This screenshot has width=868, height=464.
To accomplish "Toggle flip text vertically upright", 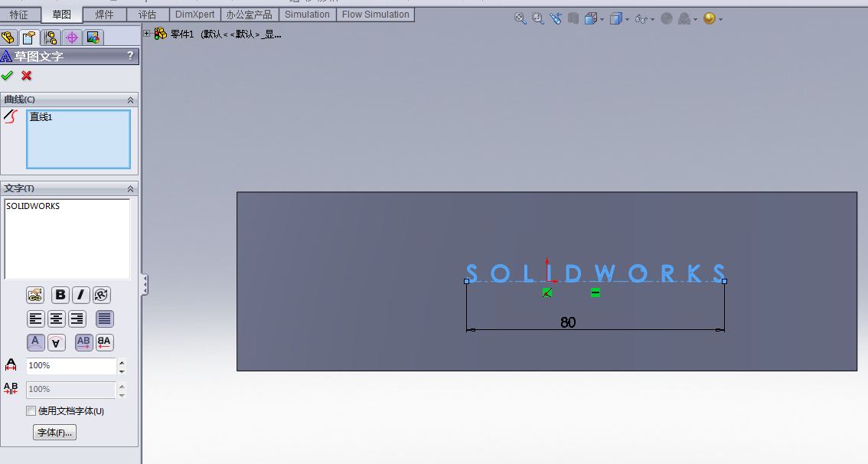I will point(35,342).
